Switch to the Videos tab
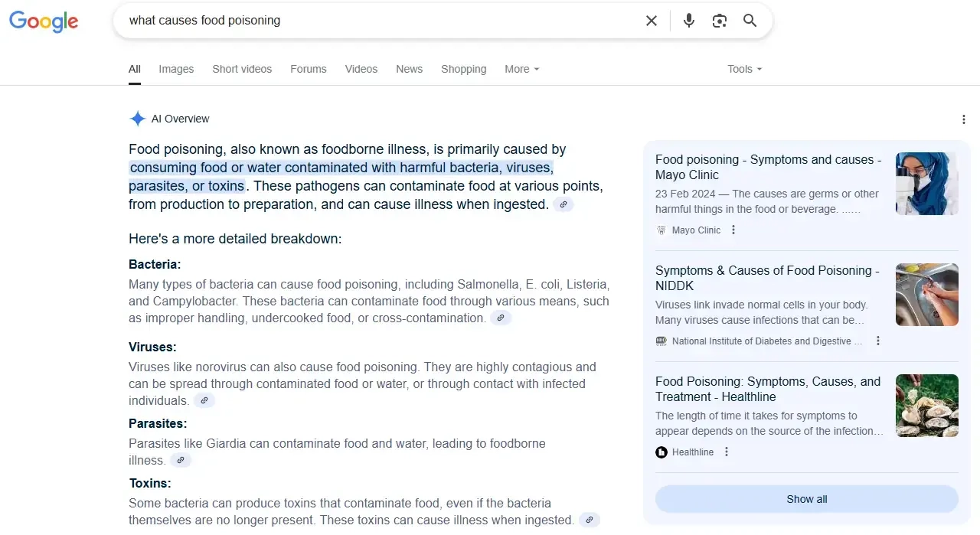Screen dimensions: 980x535 point(361,69)
